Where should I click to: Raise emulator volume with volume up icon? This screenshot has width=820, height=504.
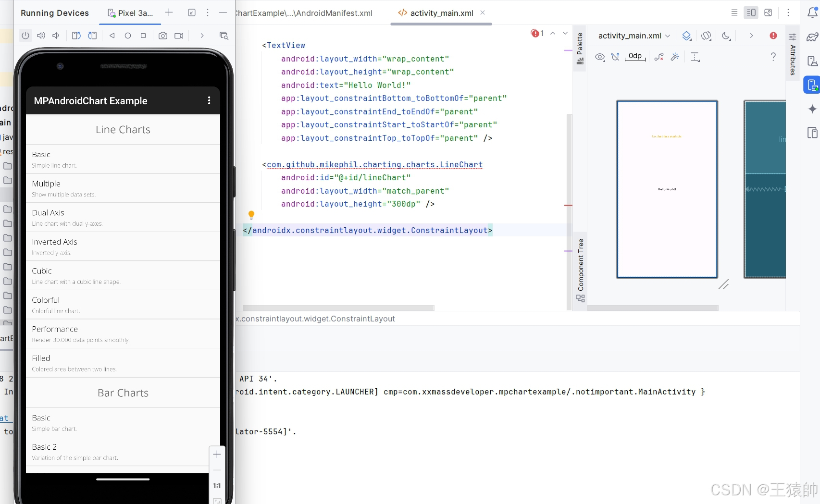coord(41,36)
